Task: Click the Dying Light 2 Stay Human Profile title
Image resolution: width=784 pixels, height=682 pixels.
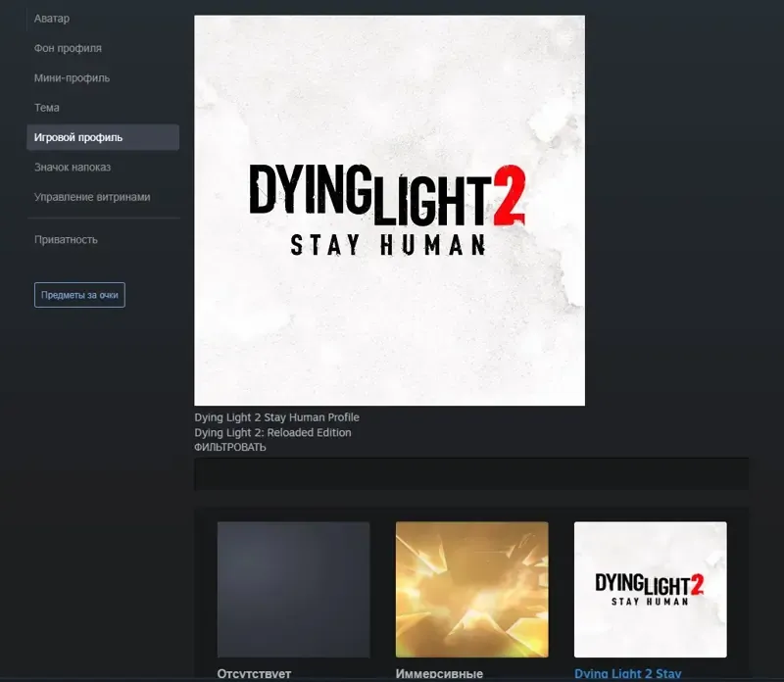Action: click(x=277, y=417)
